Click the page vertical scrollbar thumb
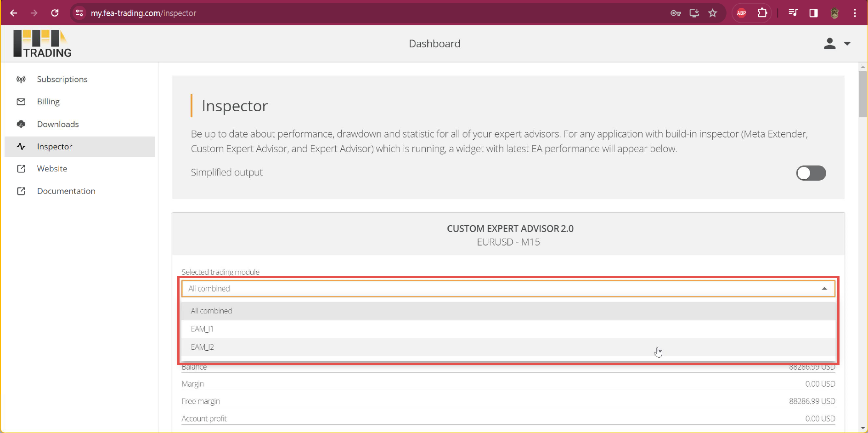Screen dimensions: 868x433 click(x=863, y=94)
